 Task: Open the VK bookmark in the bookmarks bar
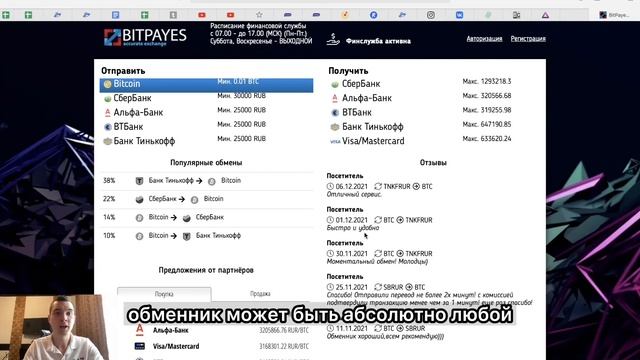pyautogui.click(x=460, y=15)
